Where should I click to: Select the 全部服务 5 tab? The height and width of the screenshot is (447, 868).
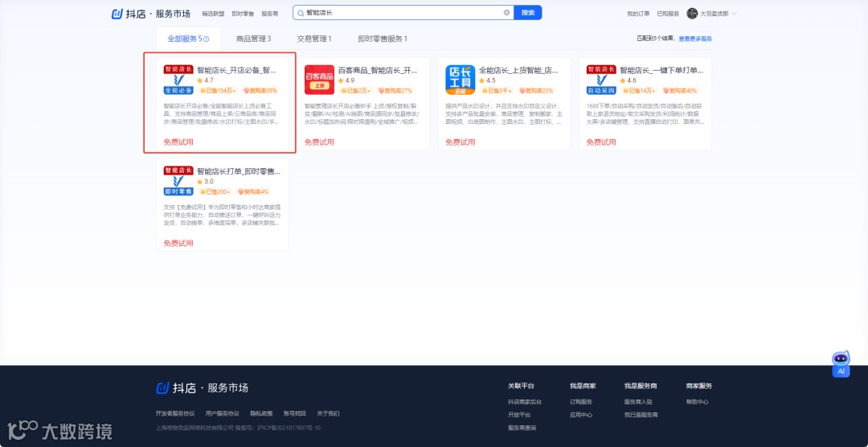pos(188,39)
